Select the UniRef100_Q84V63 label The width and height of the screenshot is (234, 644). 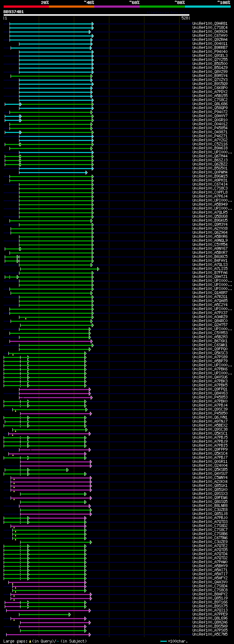(210, 393)
